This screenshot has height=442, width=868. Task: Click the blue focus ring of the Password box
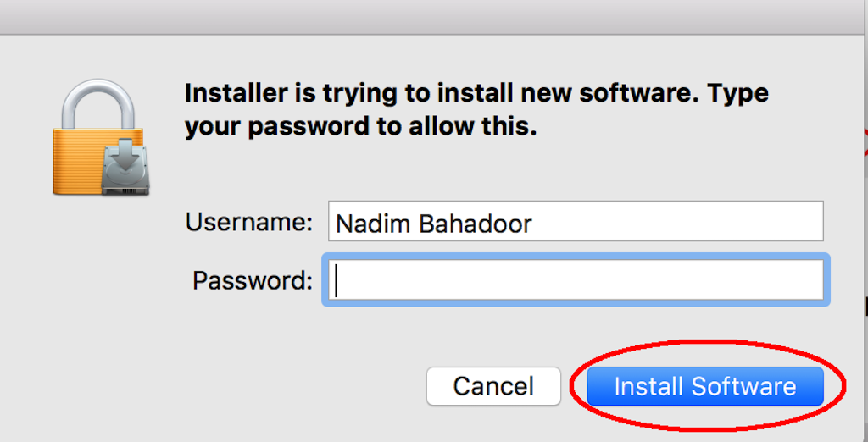coord(576,256)
